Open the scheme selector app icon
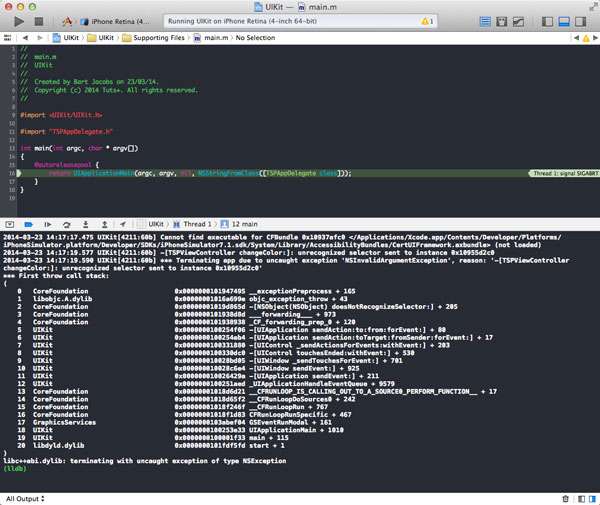Viewport: 600px width, 505px height. 67,21
